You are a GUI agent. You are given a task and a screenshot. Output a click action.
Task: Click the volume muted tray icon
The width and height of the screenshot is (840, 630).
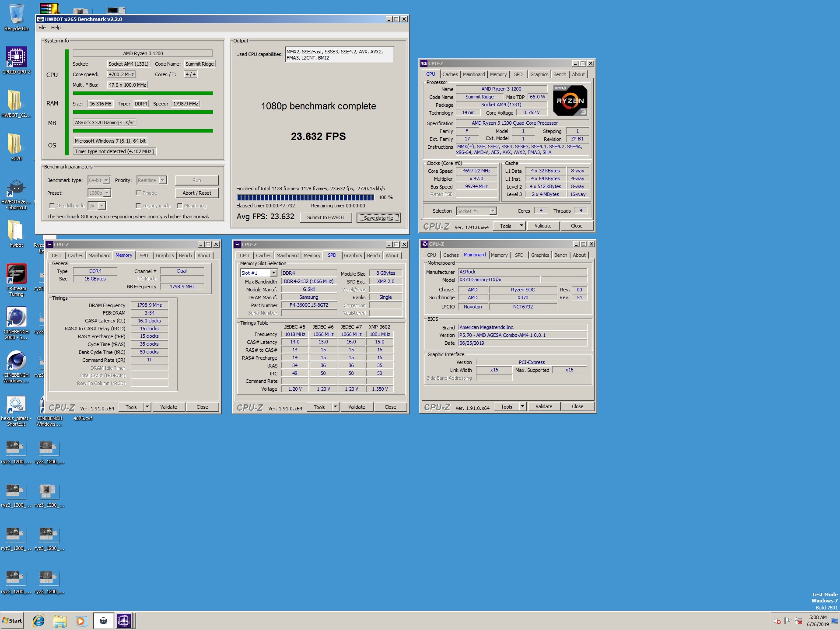(777, 621)
